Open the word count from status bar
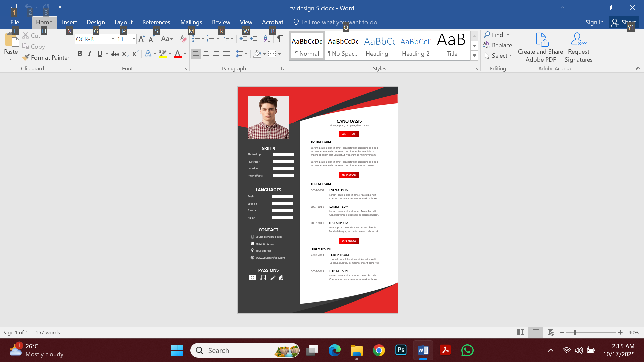644x362 pixels. pyautogui.click(x=47, y=332)
